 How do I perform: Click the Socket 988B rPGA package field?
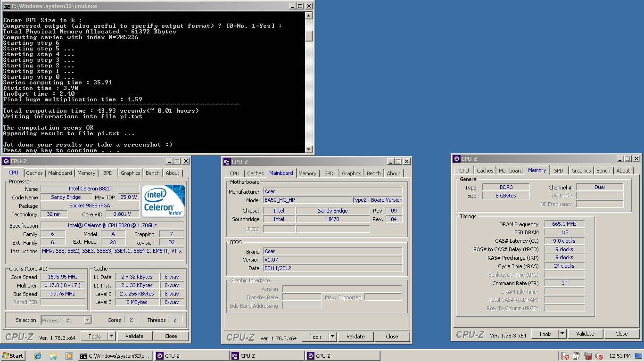coord(89,206)
